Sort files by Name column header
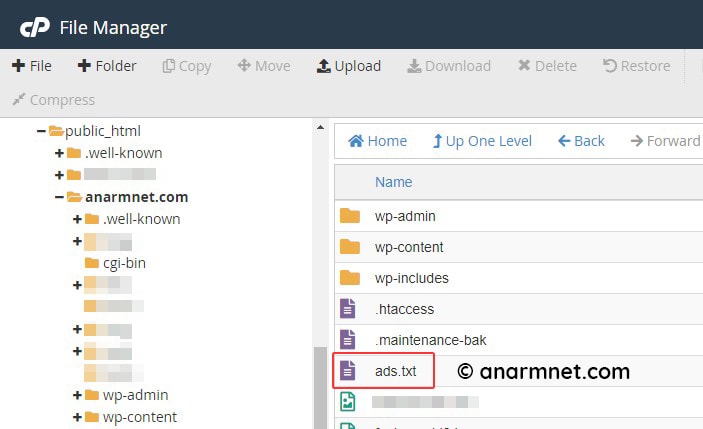Viewport: 703px width, 429px height. [393, 182]
